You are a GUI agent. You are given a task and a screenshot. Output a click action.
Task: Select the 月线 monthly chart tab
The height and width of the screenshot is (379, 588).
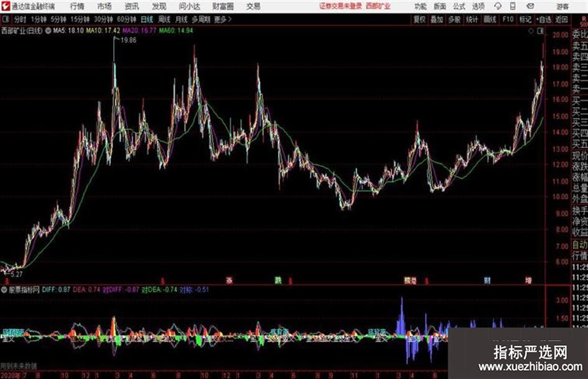coord(182,19)
